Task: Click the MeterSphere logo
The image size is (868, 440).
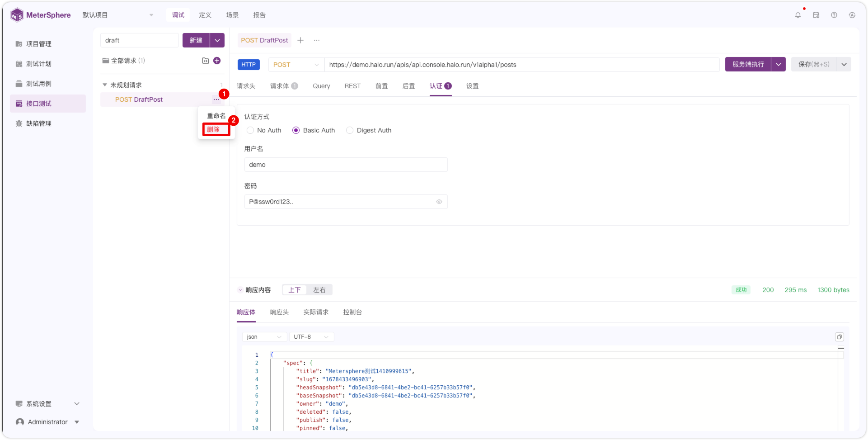Action: pyautogui.click(x=41, y=15)
